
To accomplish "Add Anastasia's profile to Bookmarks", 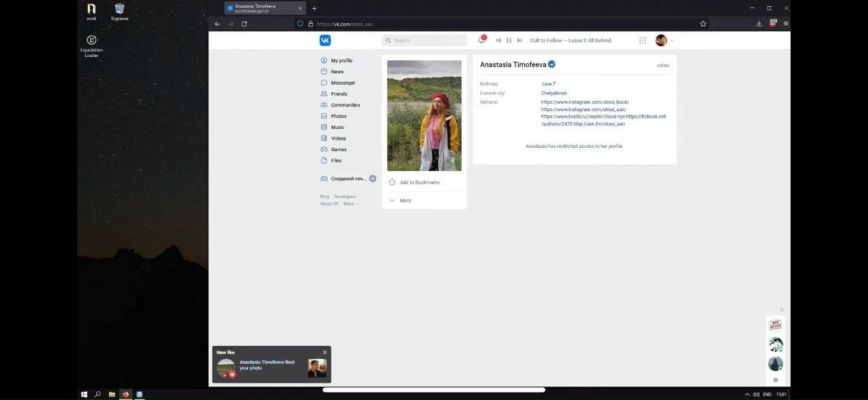I will 419,182.
